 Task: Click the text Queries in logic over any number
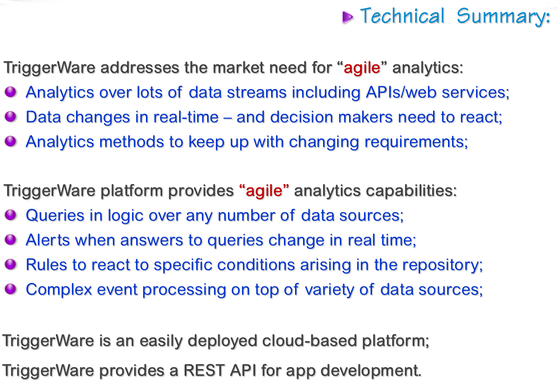click(x=214, y=216)
